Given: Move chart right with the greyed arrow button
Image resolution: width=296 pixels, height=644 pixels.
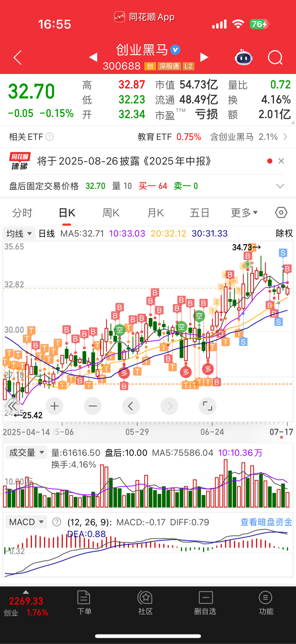Looking at the screenshot, I should pyautogui.click(x=169, y=406).
